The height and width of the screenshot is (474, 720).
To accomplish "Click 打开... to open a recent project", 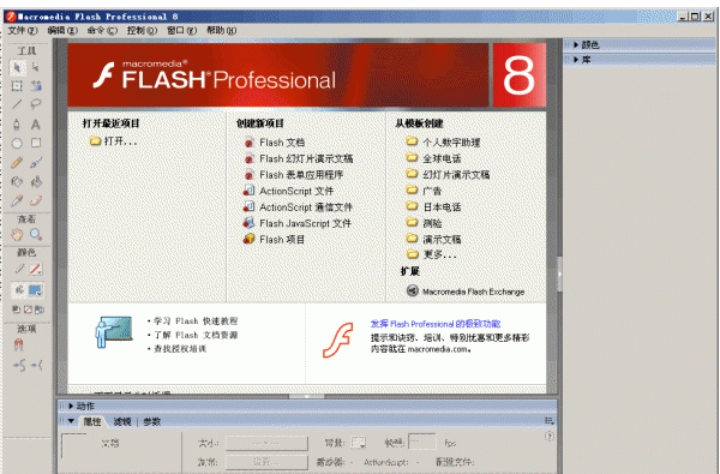I will [114, 141].
